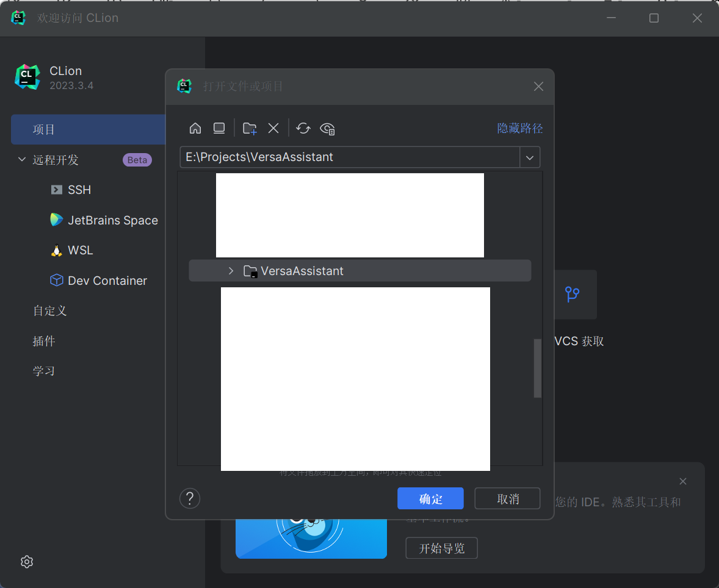
Task: Click the SSH terminal icon
Action: pos(56,190)
